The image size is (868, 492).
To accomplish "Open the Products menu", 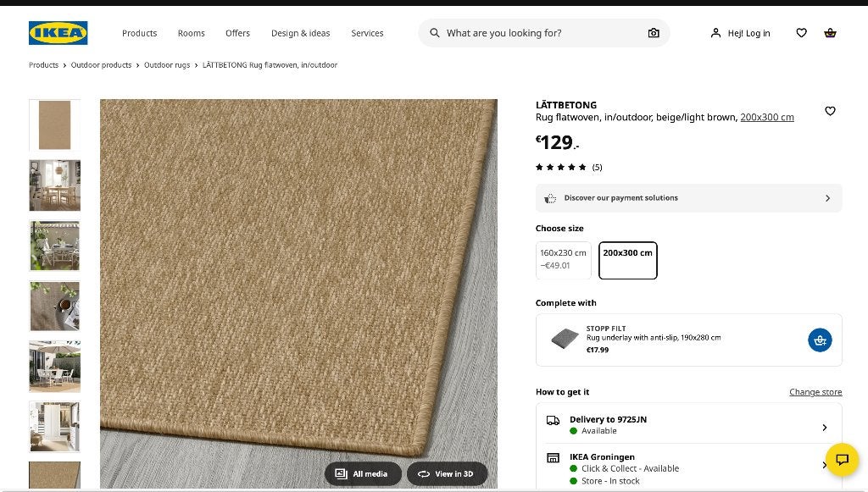I will pos(140,33).
